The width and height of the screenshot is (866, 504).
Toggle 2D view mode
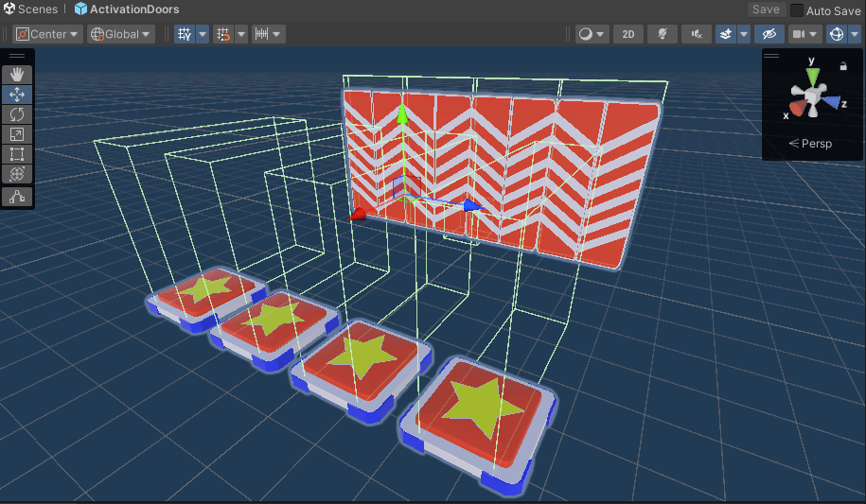coord(627,34)
